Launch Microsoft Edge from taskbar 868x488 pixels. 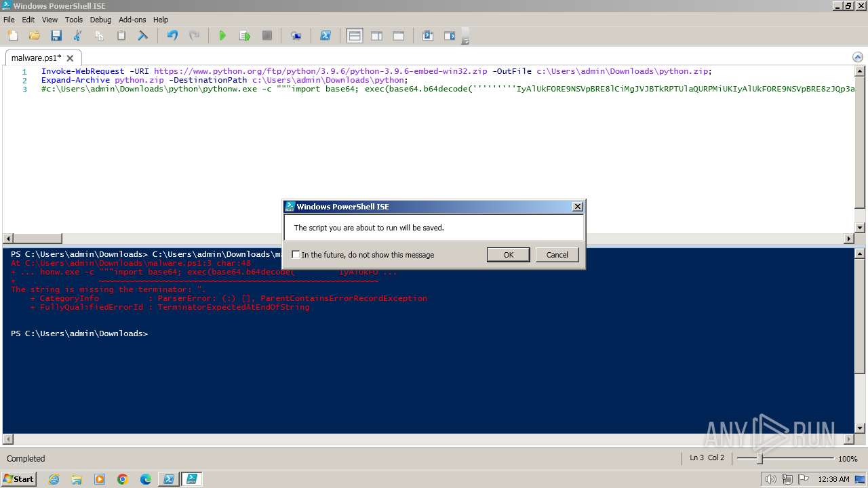[x=146, y=479]
